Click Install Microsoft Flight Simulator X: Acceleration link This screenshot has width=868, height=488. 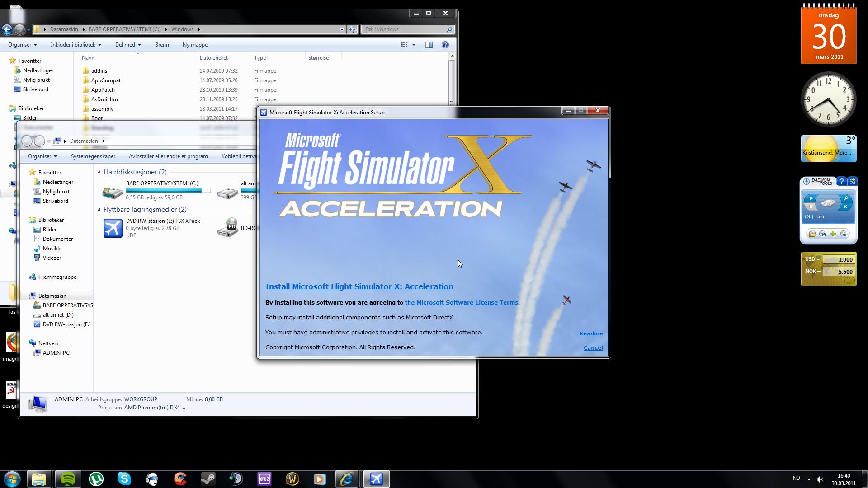[359, 286]
